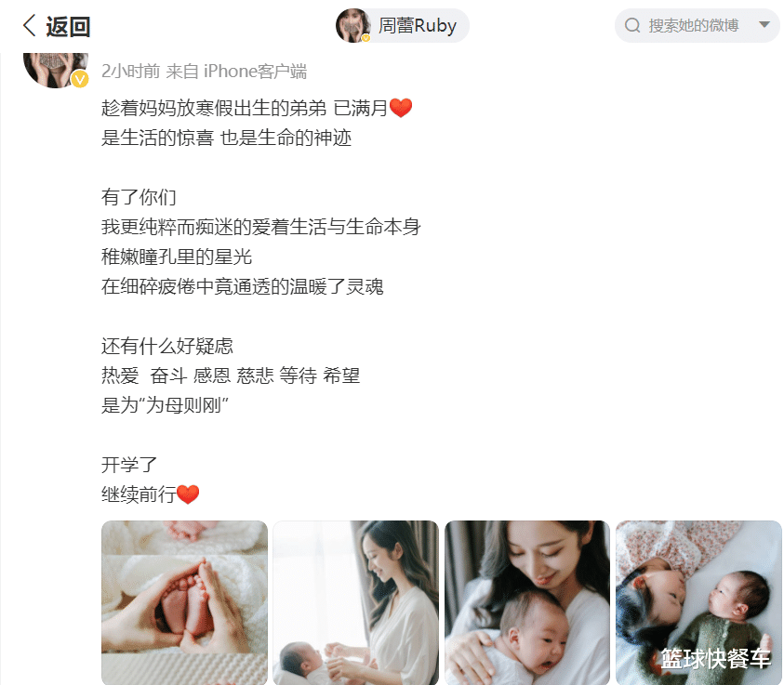Click the post line 是为"为母则刚"
The width and height of the screenshot is (784, 685).
165,405
